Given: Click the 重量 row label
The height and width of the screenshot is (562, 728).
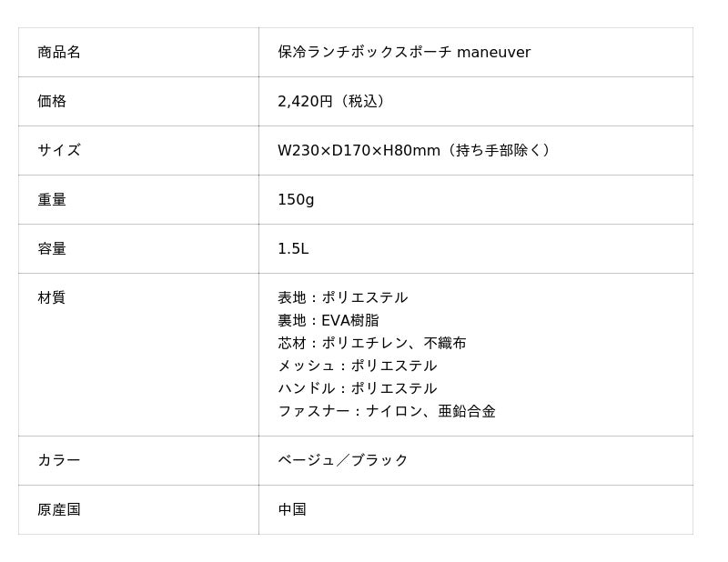Looking at the screenshot, I should (x=52, y=199).
